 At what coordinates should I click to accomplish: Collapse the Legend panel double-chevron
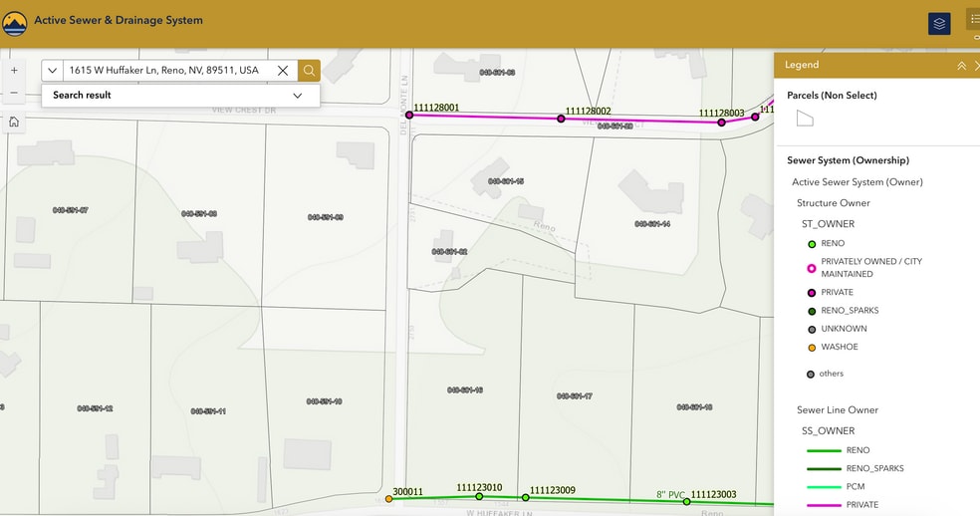tap(961, 65)
